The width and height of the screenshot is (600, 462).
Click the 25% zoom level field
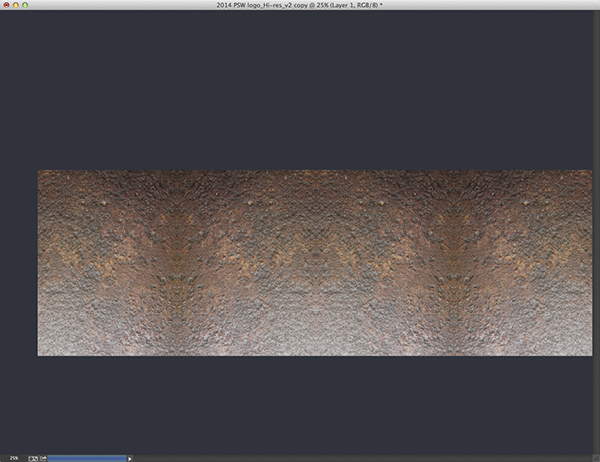pyautogui.click(x=14, y=458)
